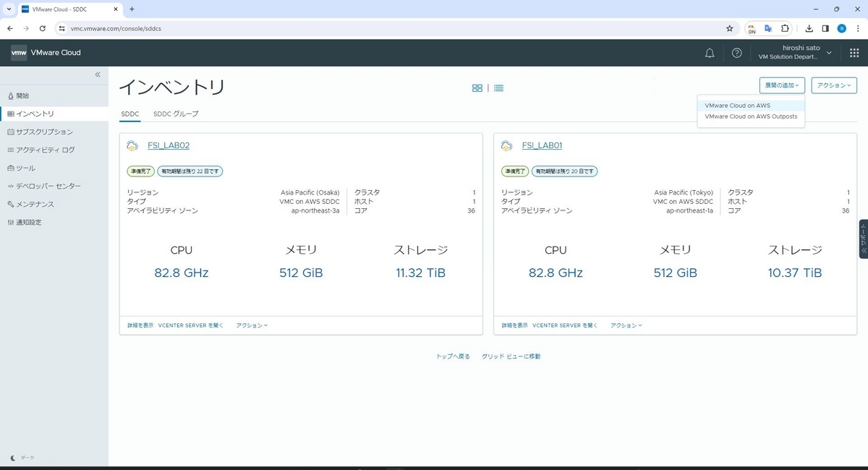The height and width of the screenshot is (470, 868).
Task: Click the extension icon labeled ON
Action: point(752,29)
